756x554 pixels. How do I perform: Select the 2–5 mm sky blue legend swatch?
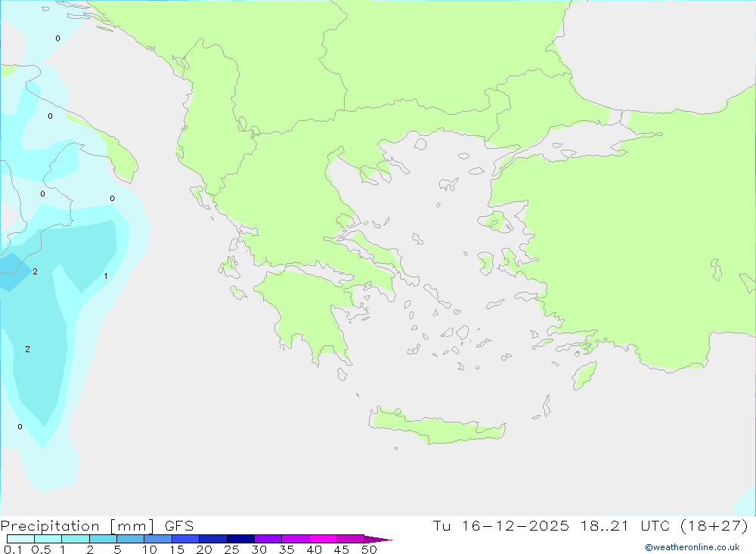coord(103,539)
